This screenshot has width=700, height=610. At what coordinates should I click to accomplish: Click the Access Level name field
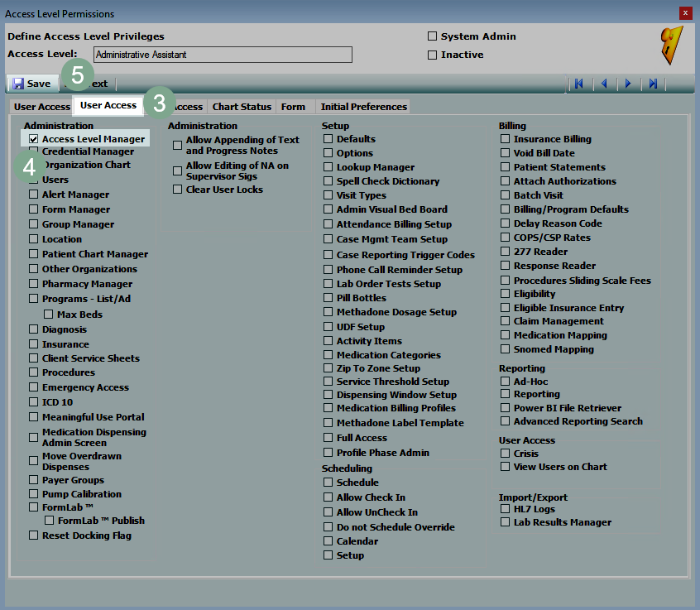tap(223, 55)
